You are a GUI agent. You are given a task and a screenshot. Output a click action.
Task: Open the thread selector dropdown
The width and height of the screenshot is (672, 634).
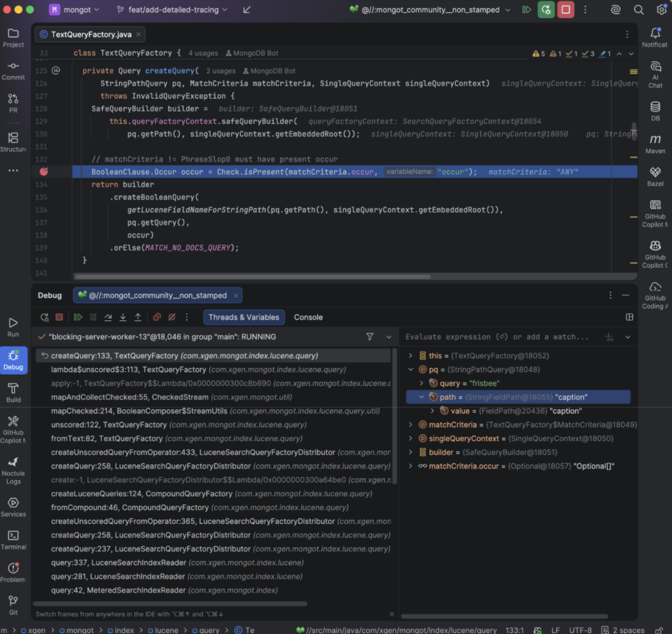388,337
